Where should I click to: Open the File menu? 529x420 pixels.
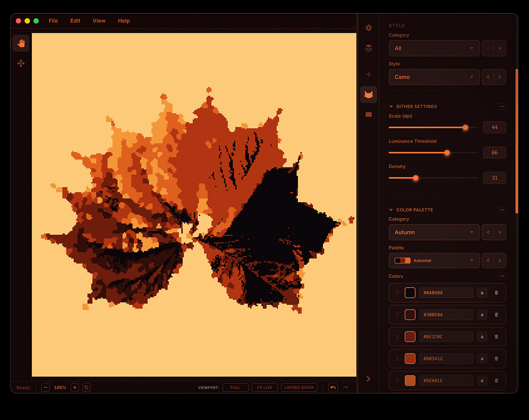53,21
